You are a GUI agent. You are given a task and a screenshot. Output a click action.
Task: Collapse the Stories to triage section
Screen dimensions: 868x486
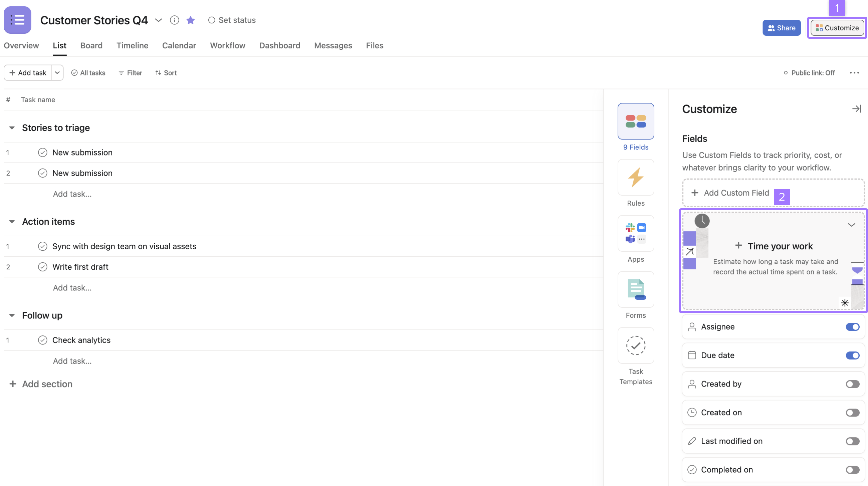[11, 128]
